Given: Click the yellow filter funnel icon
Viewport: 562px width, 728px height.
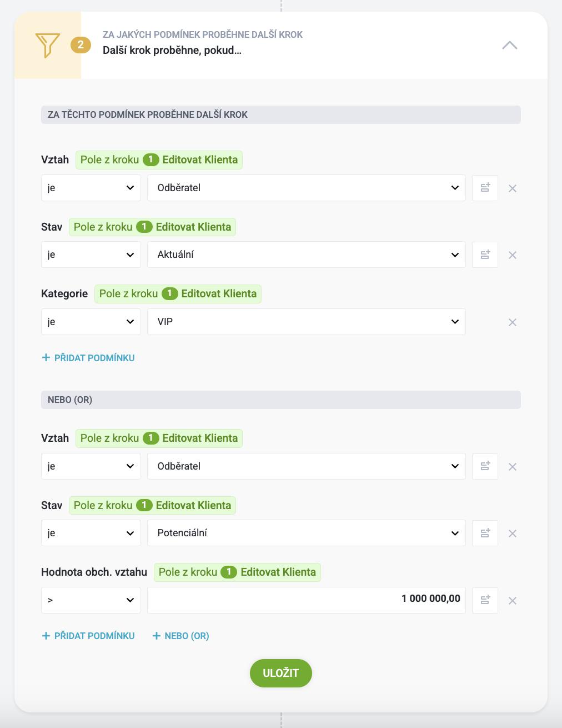Looking at the screenshot, I should [48, 45].
